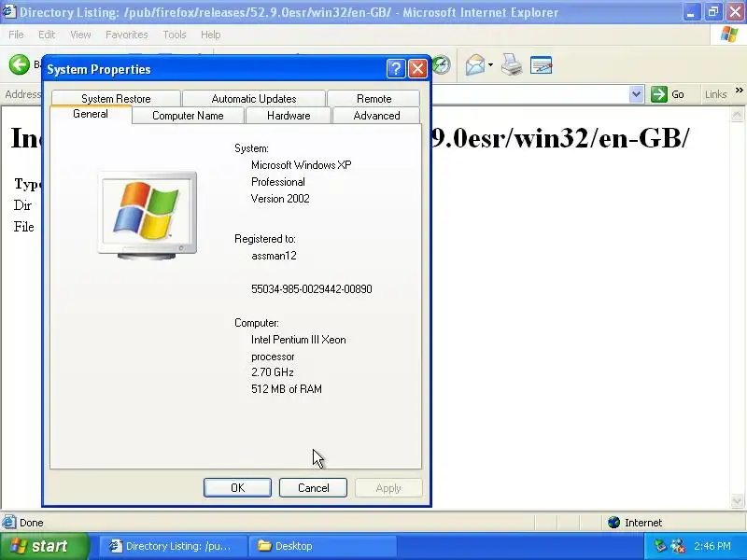Click the text 'Microsoft Windows XP'
747x560 pixels.
tap(301, 165)
